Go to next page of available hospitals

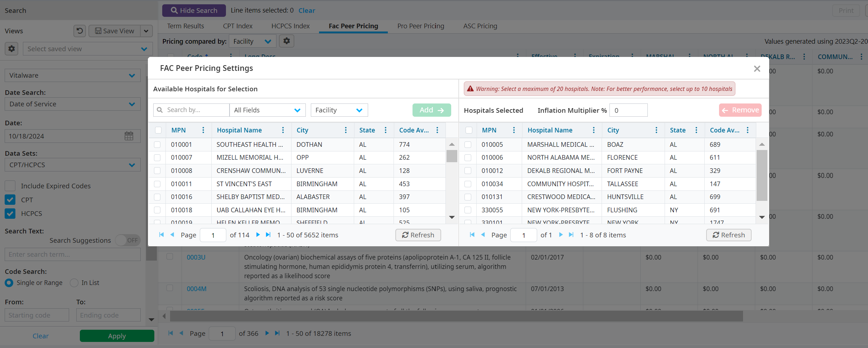(x=258, y=235)
